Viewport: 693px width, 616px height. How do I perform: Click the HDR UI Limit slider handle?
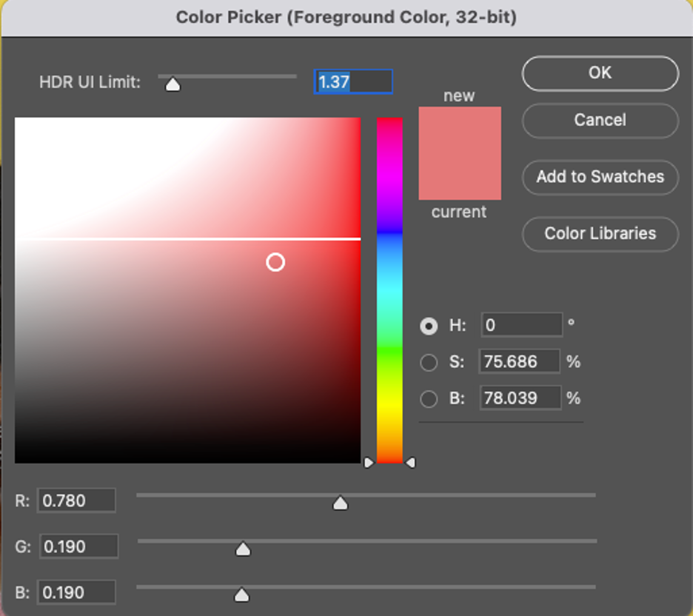coord(173,84)
